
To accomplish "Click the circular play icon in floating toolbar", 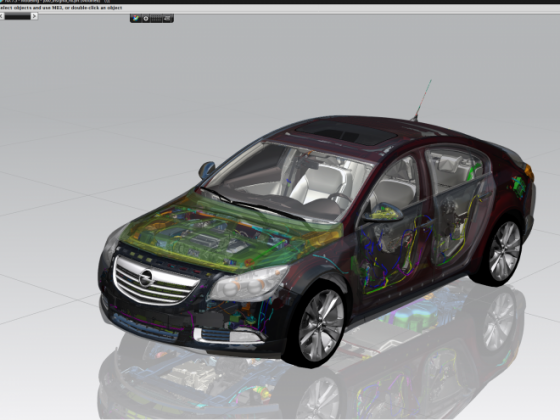I will pyautogui.click(x=146, y=19).
